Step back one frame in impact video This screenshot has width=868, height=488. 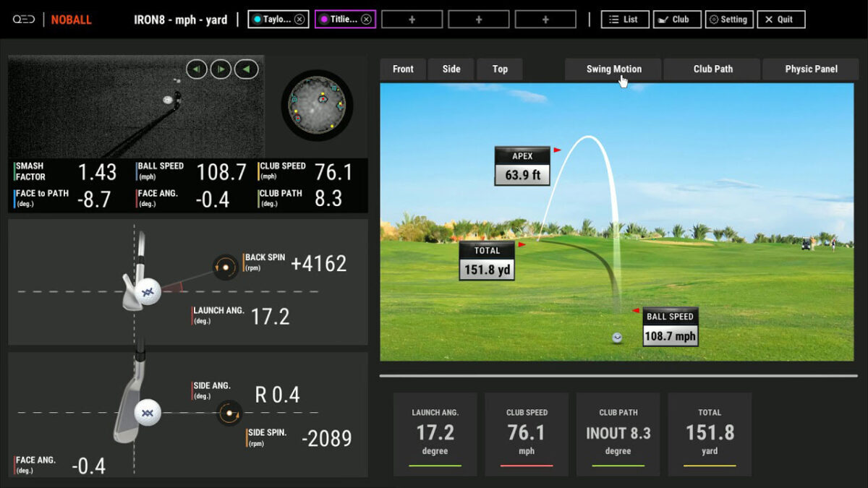coord(197,69)
